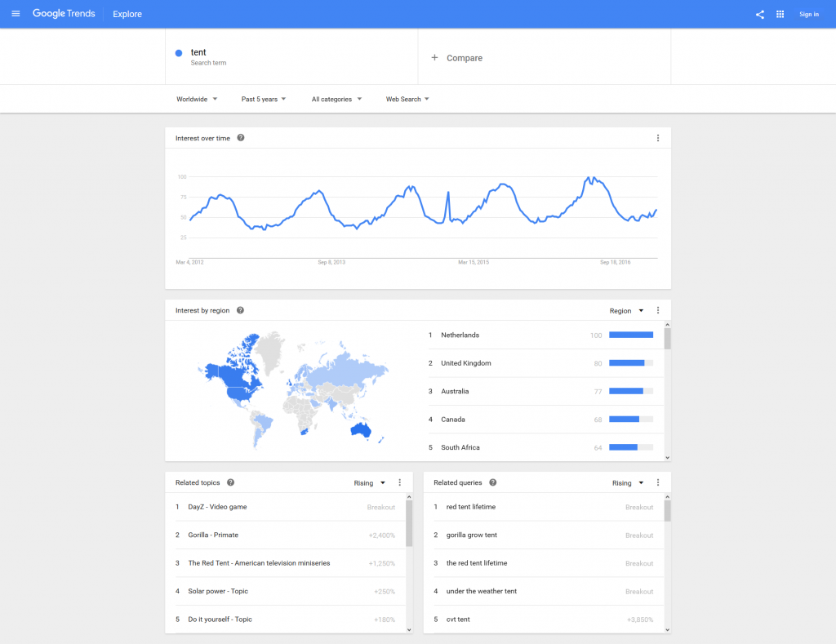
Task: Open Related topics options menu
Action: point(400,482)
